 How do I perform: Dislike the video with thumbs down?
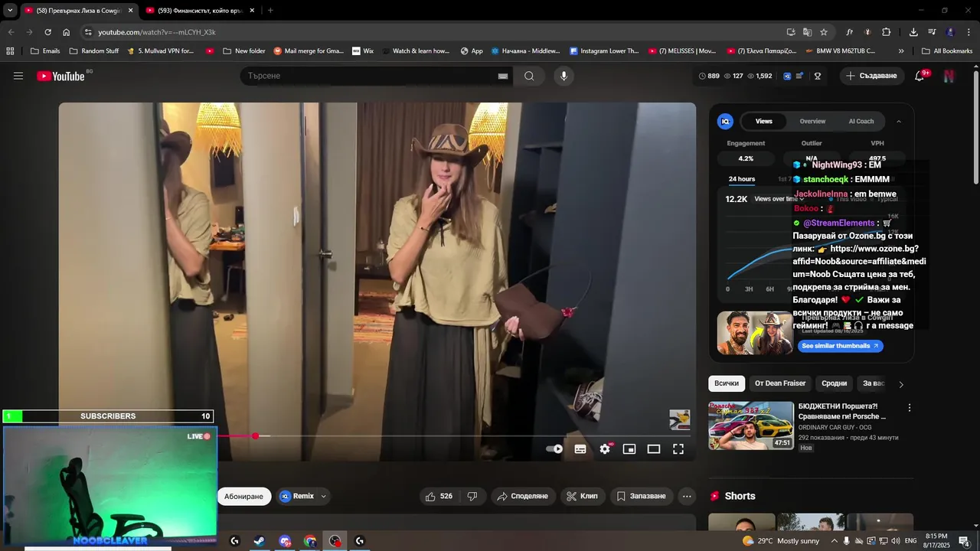(x=472, y=496)
